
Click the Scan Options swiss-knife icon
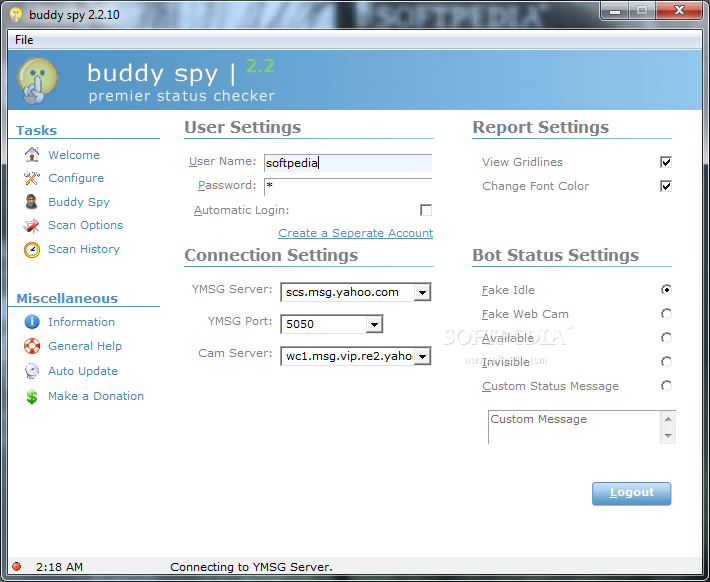pos(32,225)
